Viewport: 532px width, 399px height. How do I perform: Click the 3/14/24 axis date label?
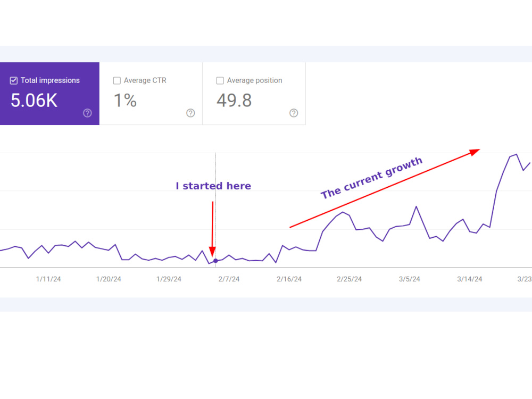click(x=470, y=279)
